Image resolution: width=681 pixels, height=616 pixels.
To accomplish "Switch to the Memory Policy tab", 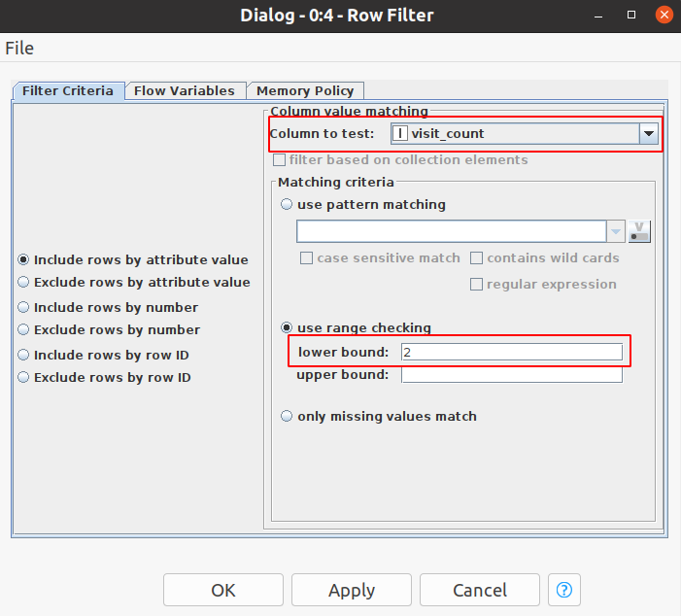I will pos(305,90).
